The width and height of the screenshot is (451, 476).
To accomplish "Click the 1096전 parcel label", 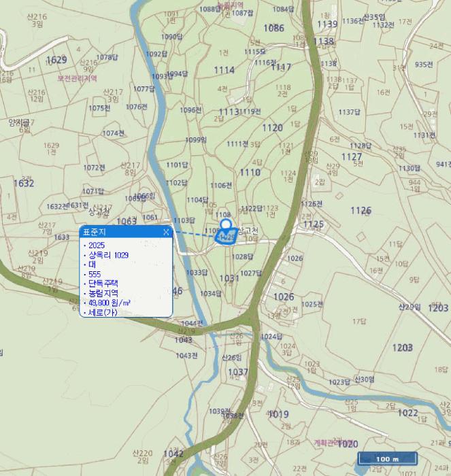I will 190,110.
